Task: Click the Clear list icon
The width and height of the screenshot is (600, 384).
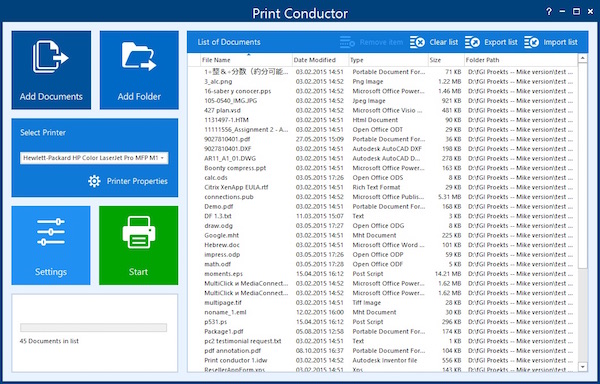Action: pyautogui.click(x=417, y=42)
